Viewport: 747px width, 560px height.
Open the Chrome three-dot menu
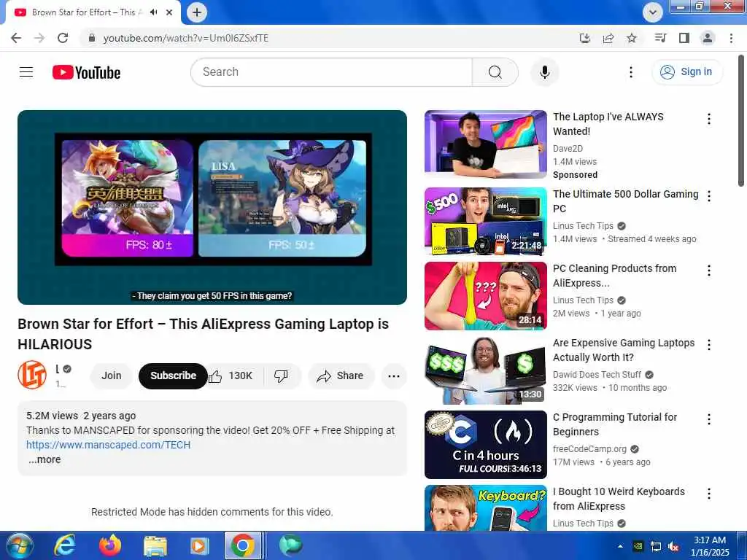click(x=731, y=38)
